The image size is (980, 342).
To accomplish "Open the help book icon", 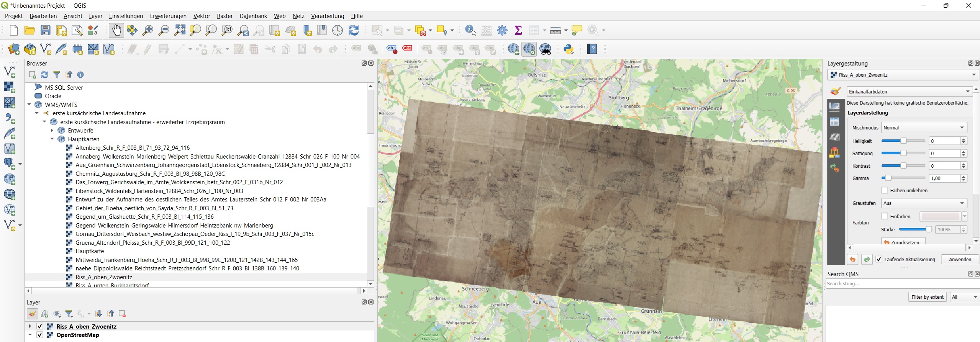I will point(592,49).
